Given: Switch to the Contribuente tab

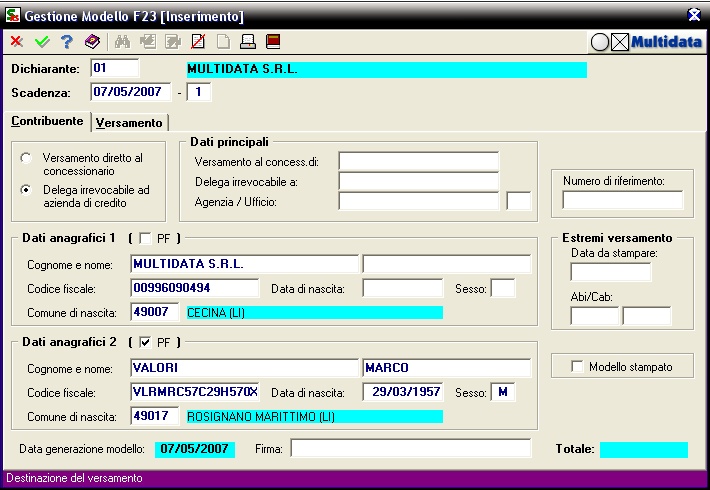Looking at the screenshot, I should (x=47, y=121).
